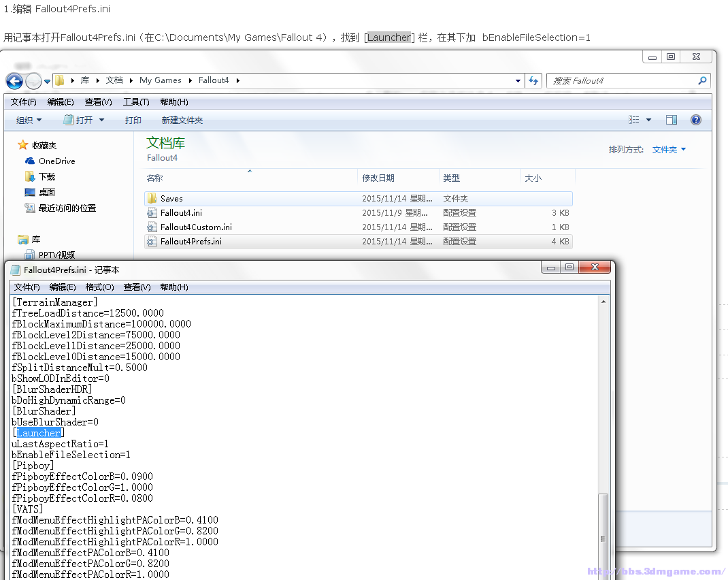Expand the view options dropdown arrow
This screenshot has width=728, height=580.
[649, 120]
